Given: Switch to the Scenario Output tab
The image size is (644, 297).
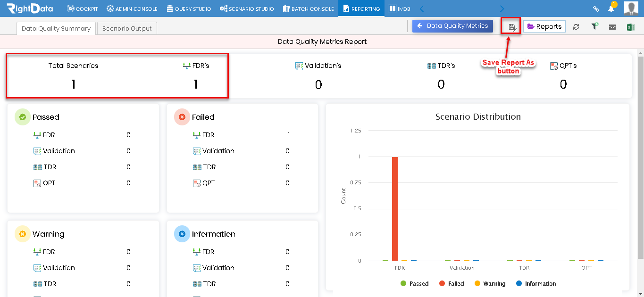Looking at the screenshot, I should tap(127, 28).
